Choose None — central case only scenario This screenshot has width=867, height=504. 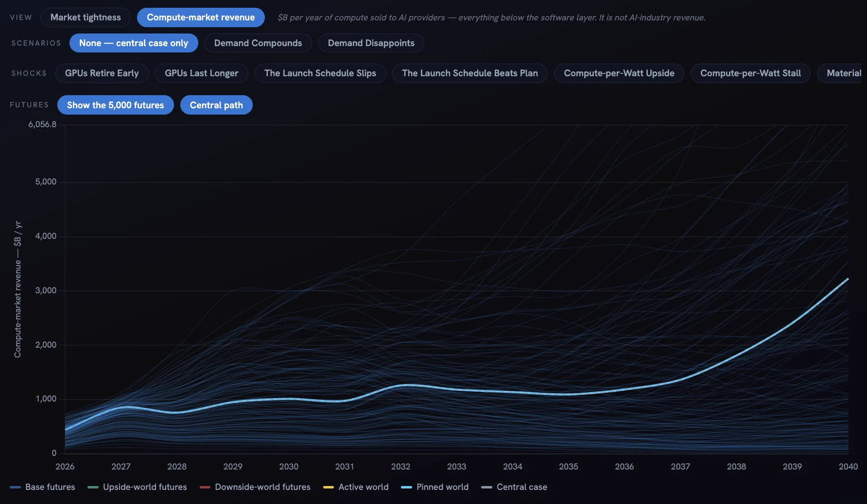click(134, 43)
